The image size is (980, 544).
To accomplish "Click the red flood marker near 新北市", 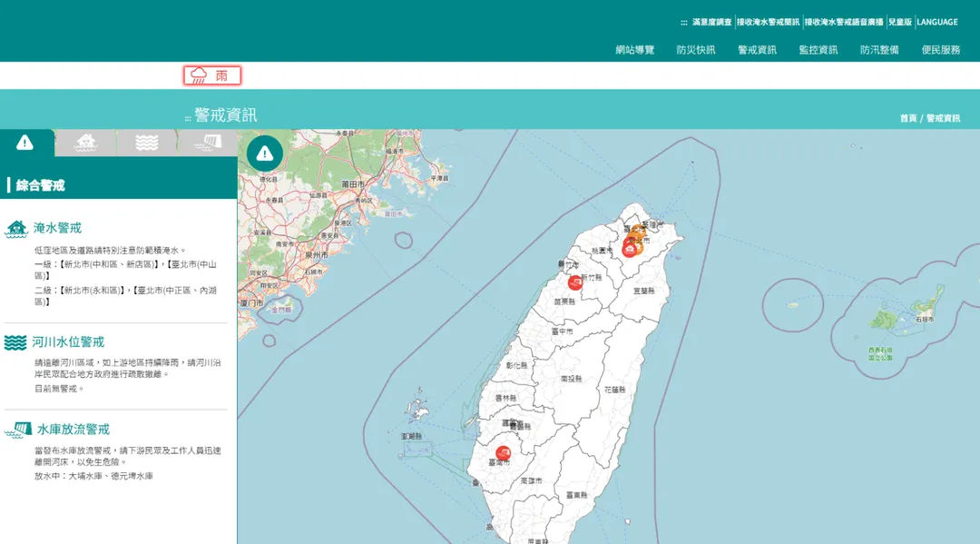I will [x=630, y=250].
